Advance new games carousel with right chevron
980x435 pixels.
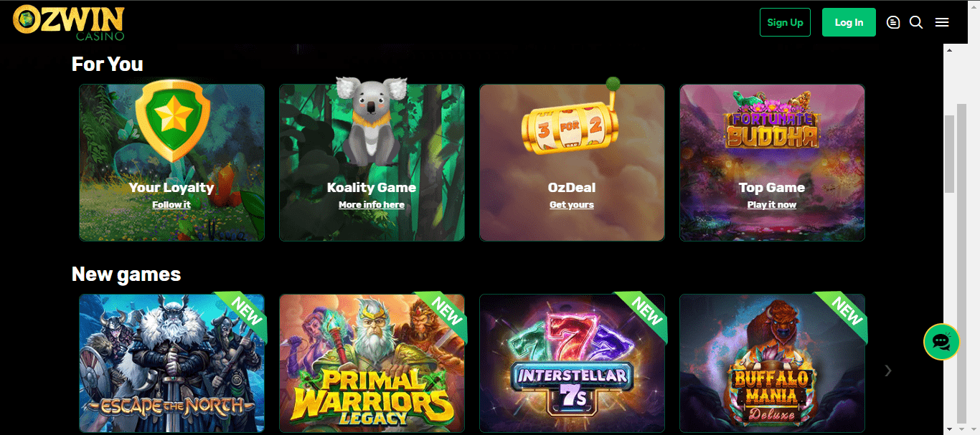pos(888,371)
